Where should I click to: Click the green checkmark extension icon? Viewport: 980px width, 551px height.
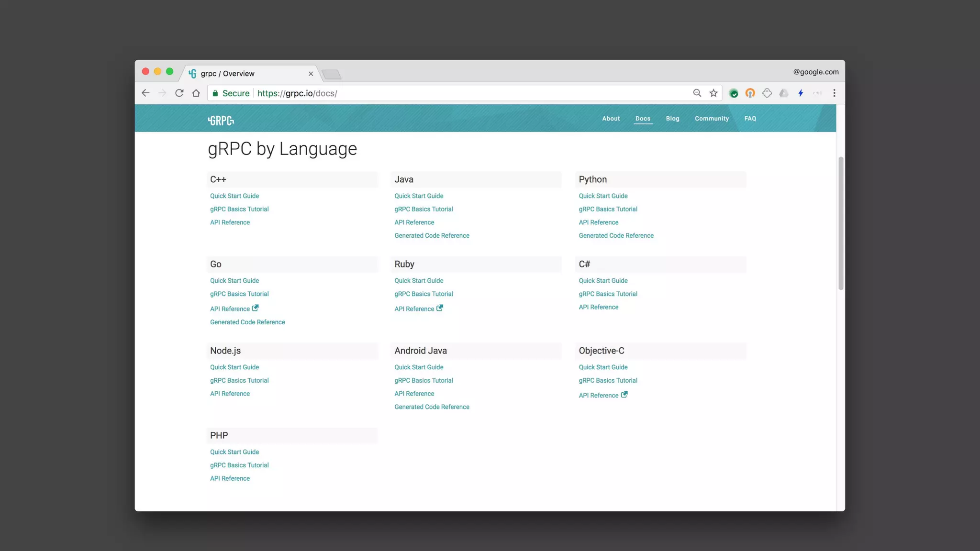point(734,93)
